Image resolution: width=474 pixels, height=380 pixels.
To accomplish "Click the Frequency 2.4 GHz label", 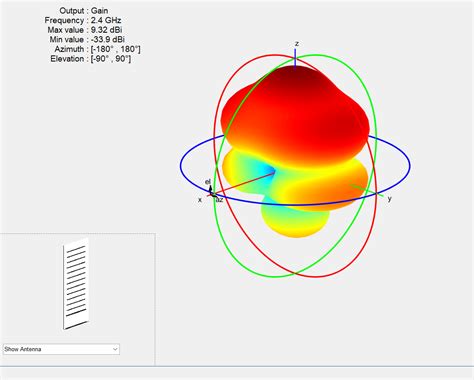I will pos(83,20).
